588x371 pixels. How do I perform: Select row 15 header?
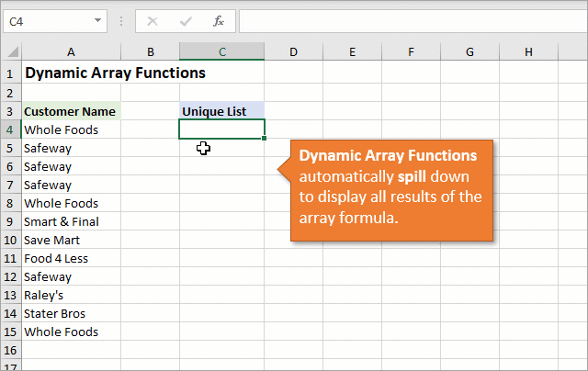(10, 332)
